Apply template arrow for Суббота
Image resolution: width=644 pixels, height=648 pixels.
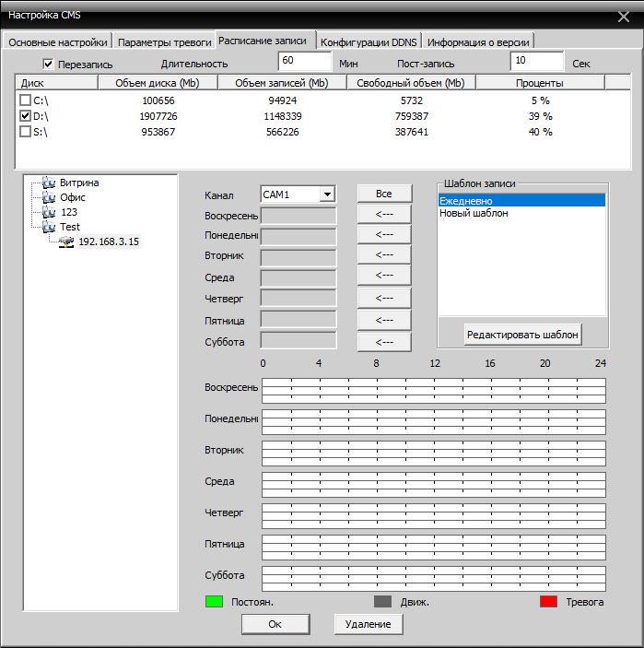coord(384,342)
